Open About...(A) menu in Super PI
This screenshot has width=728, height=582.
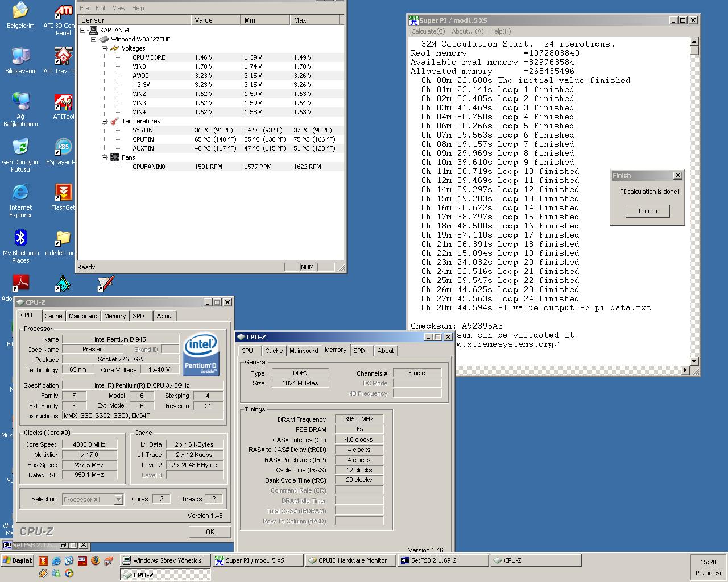468,31
